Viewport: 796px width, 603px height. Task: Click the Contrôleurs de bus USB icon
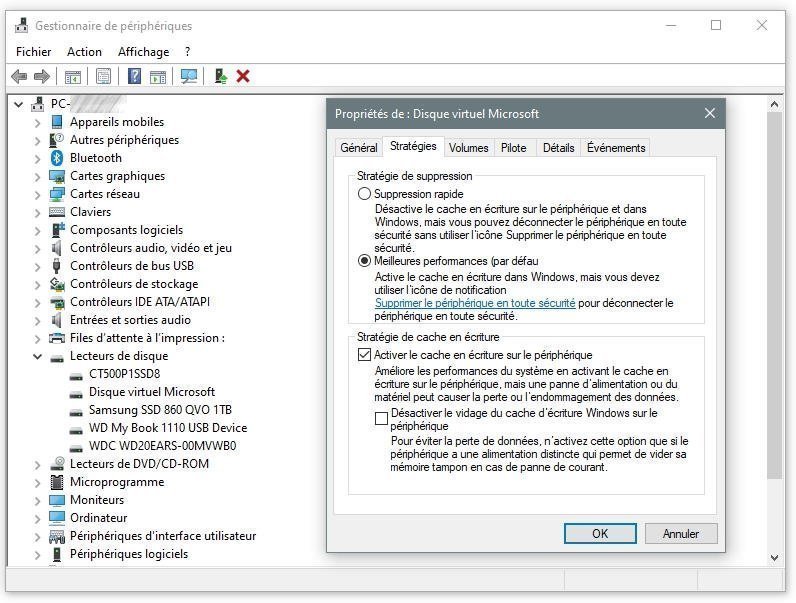click(57, 266)
